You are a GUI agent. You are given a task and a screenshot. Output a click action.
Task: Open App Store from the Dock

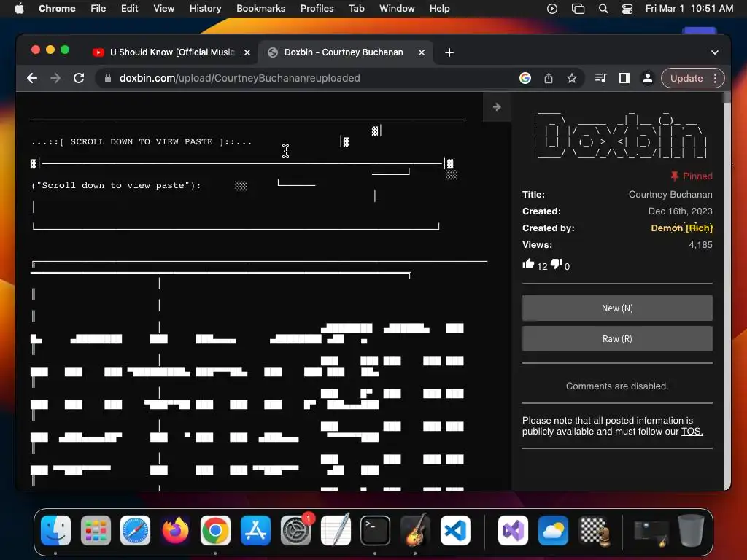(x=255, y=530)
